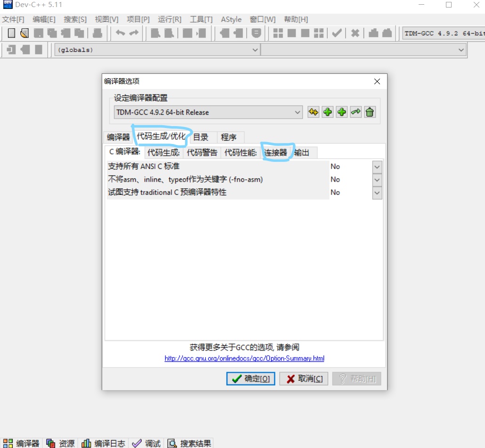Click the Stop execution X toolbar icon
The width and height of the screenshot is (485, 448).
[x=356, y=33]
